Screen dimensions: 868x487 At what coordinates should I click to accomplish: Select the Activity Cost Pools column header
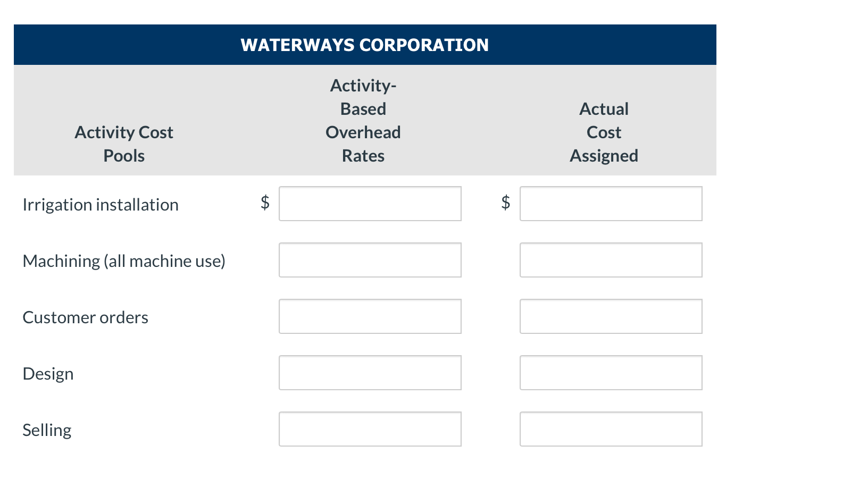(123, 144)
